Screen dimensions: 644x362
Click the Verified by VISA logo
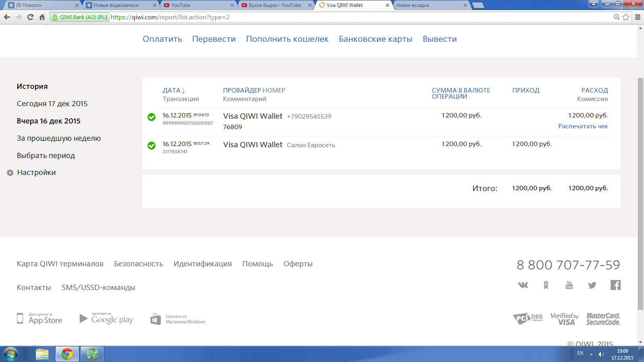[564, 319]
